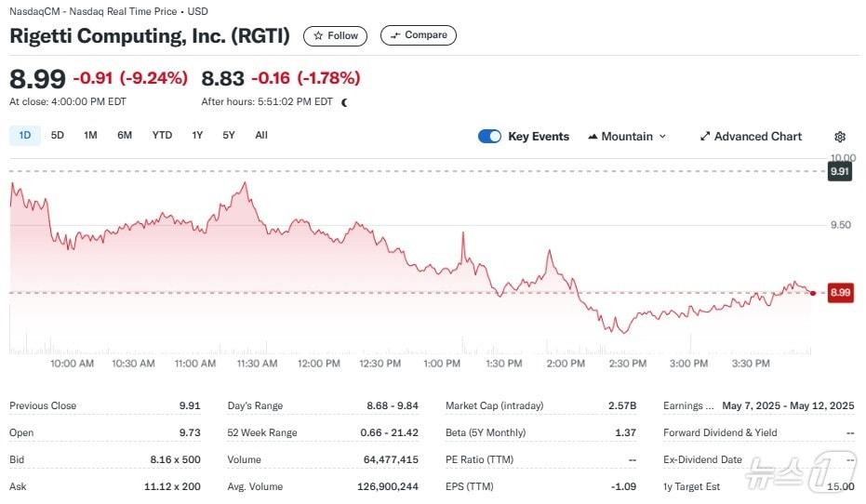Open the Advanced Chart view
866x504 pixels.
(751, 137)
